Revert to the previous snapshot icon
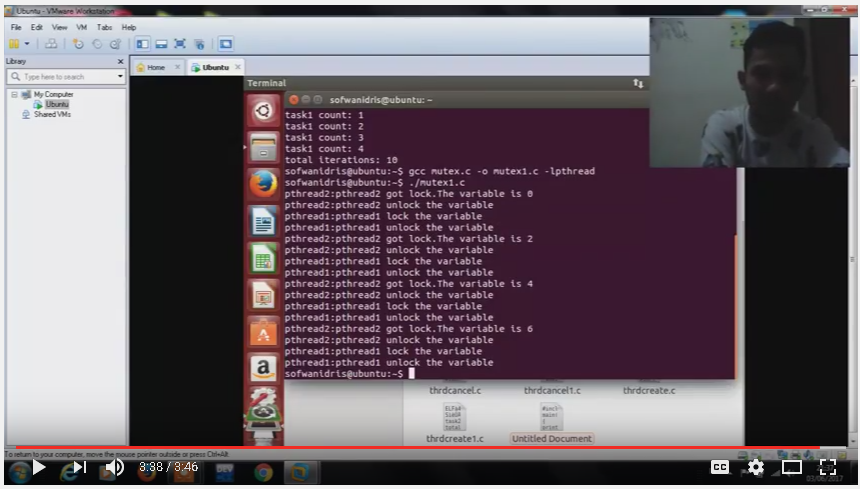860x489 pixels. click(97, 44)
